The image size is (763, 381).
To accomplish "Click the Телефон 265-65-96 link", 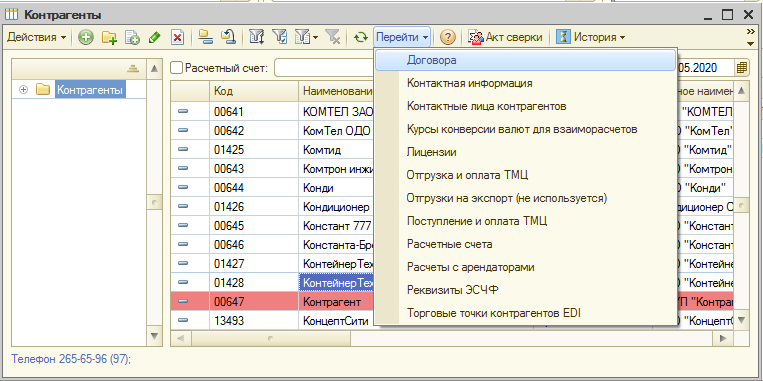I will click(x=71, y=359).
